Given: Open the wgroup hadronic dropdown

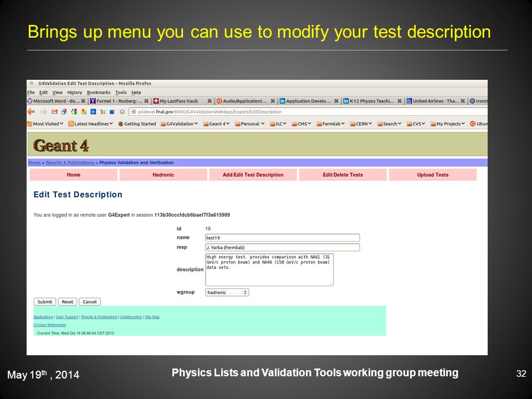Looking at the screenshot, I should point(227,293).
